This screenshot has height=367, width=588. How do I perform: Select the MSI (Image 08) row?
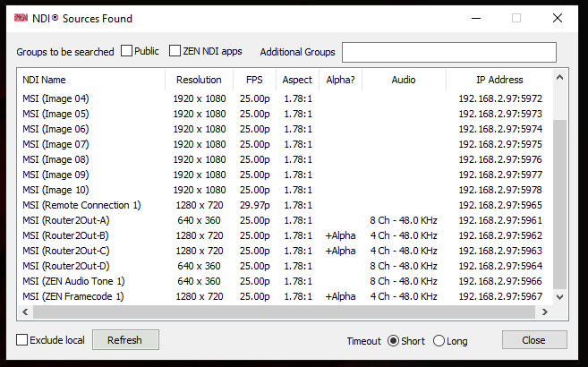[283, 159]
